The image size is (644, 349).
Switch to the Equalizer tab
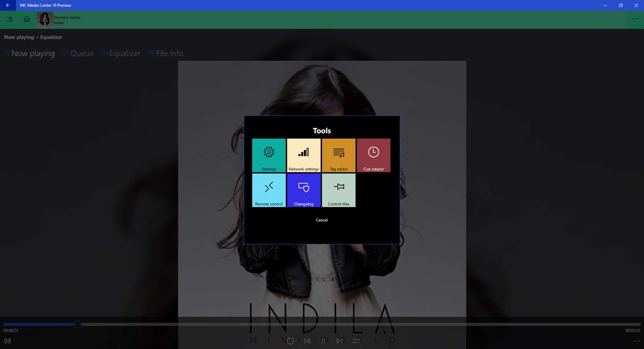point(121,53)
